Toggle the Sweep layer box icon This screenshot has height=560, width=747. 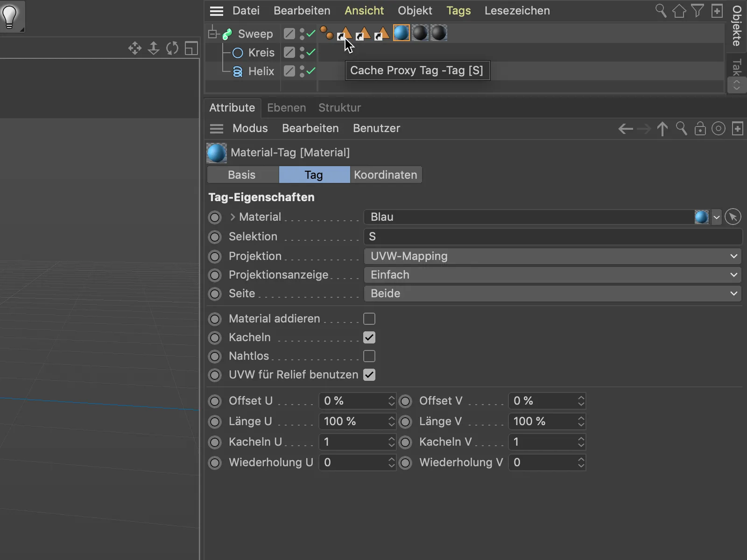click(289, 34)
